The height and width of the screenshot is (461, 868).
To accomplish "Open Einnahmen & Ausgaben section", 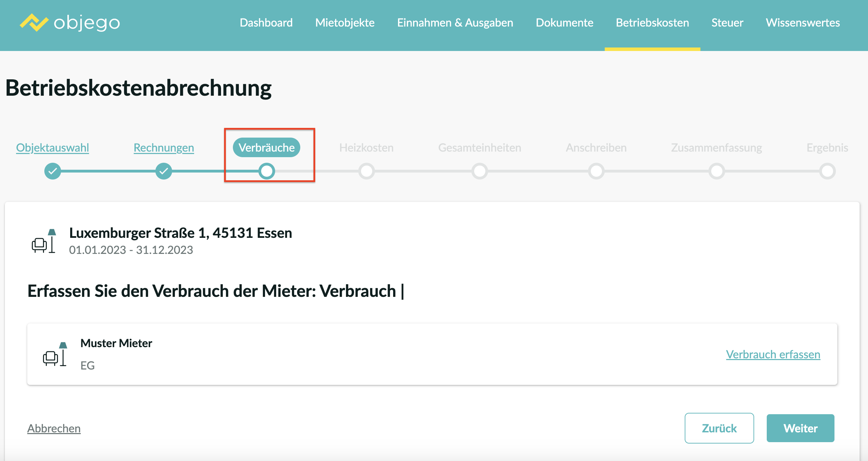I will tap(455, 23).
